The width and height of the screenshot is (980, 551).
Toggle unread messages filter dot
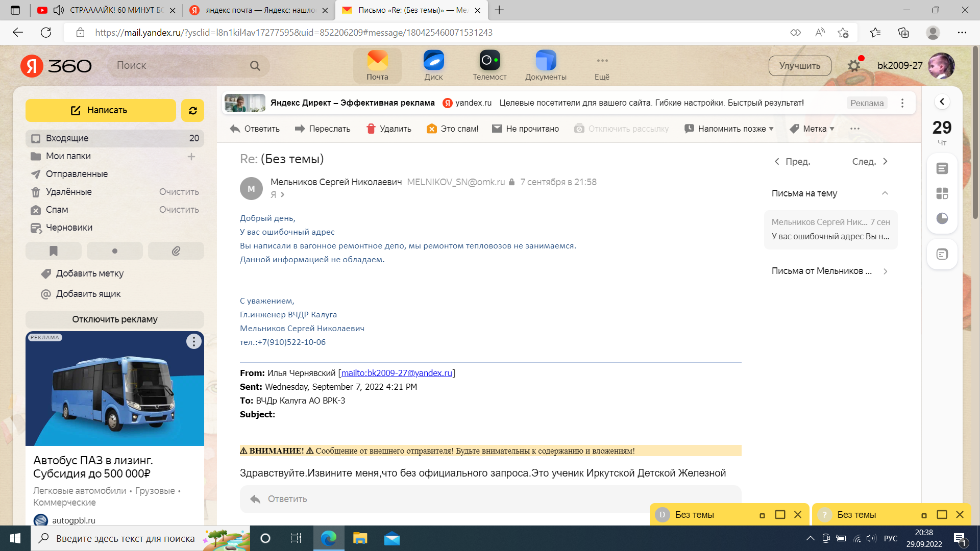115,251
